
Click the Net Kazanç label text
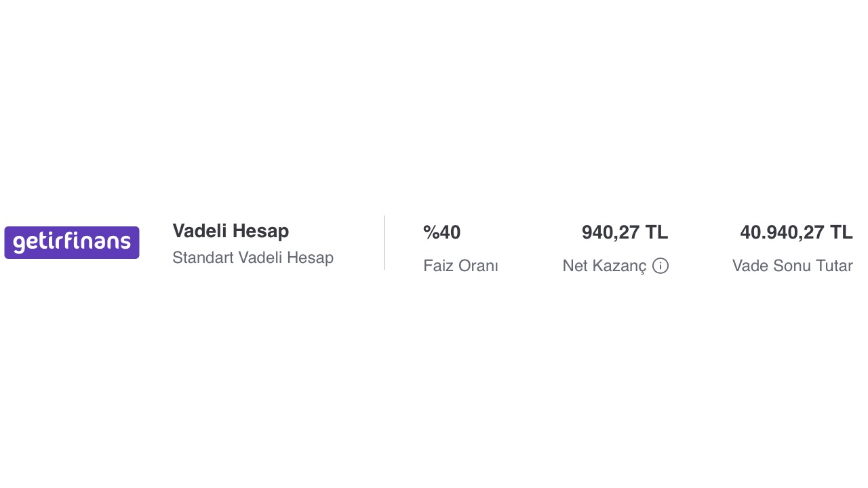tap(604, 266)
